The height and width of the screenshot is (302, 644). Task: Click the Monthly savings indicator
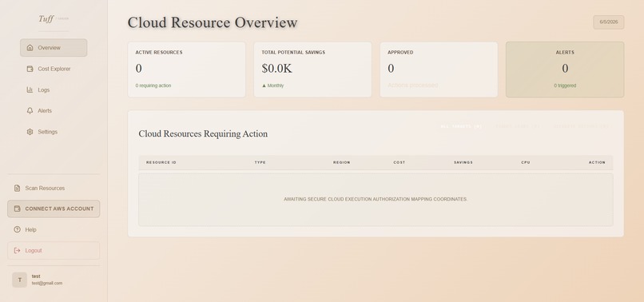(x=272, y=85)
